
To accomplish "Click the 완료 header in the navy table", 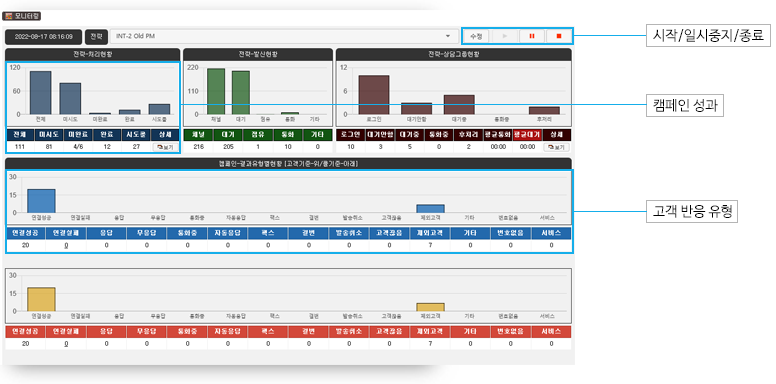I will pos(107,135).
